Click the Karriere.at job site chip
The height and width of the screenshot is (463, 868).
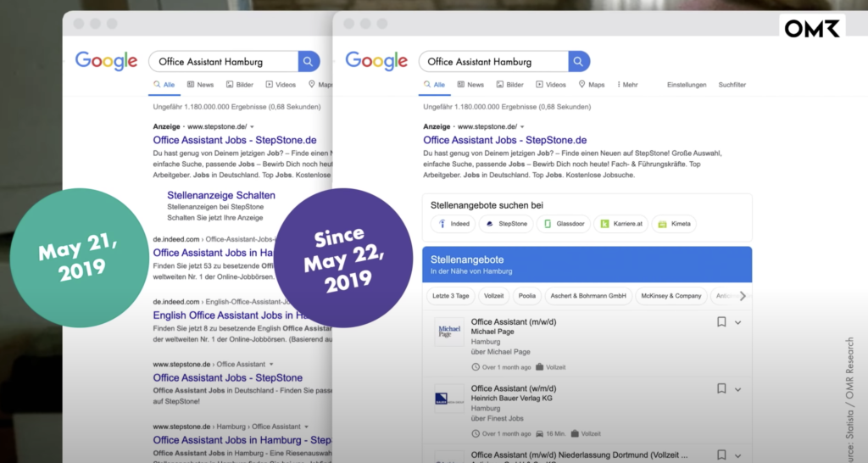click(x=621, y=224)
